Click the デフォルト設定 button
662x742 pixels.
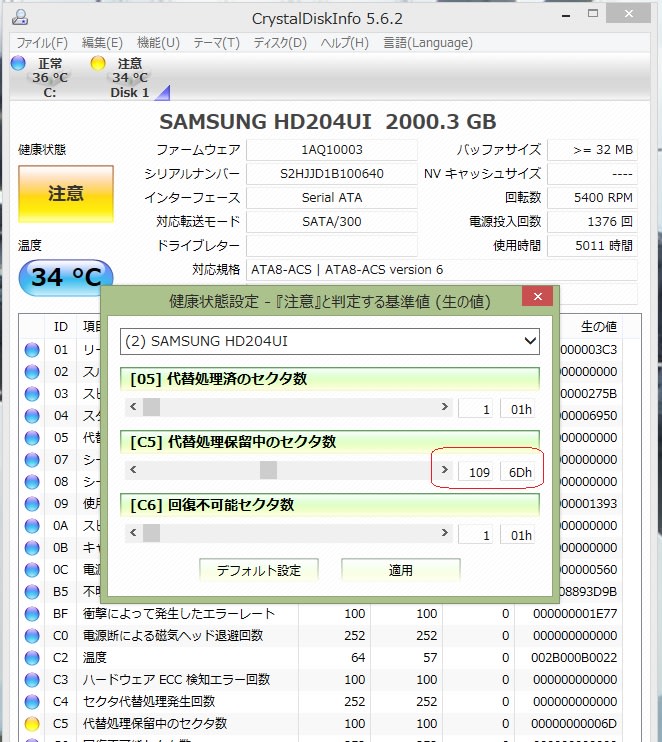[259, 570]
